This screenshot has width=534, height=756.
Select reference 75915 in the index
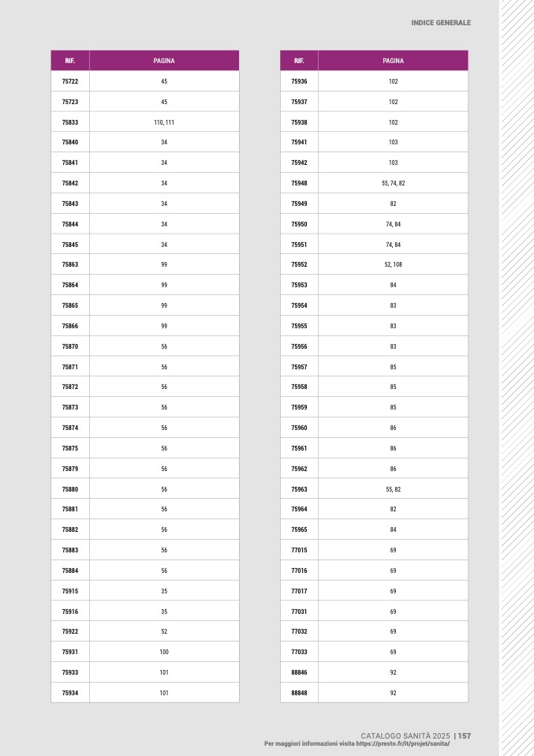point(69,591)
